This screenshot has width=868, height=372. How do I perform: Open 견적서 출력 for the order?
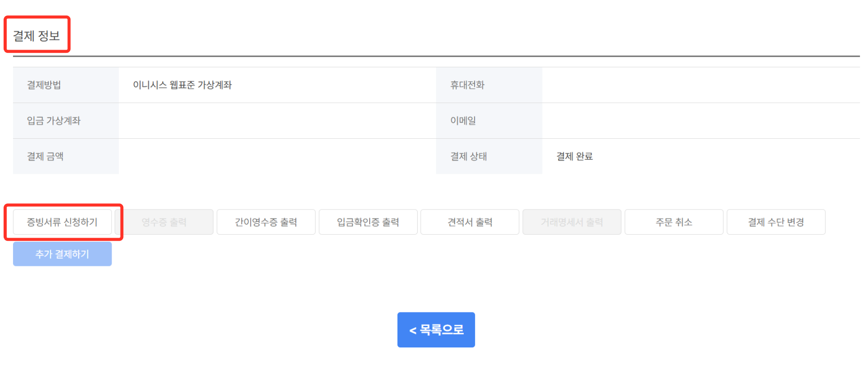470,222
